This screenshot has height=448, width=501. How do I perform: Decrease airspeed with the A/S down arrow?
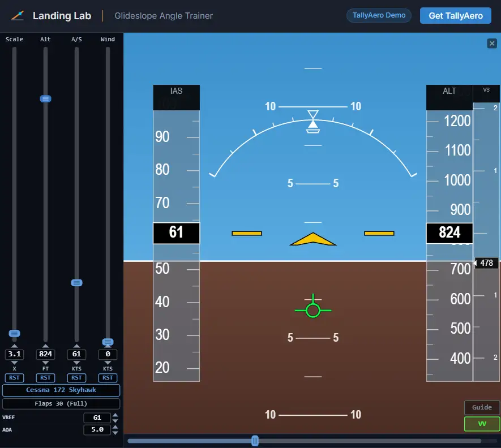76,363
